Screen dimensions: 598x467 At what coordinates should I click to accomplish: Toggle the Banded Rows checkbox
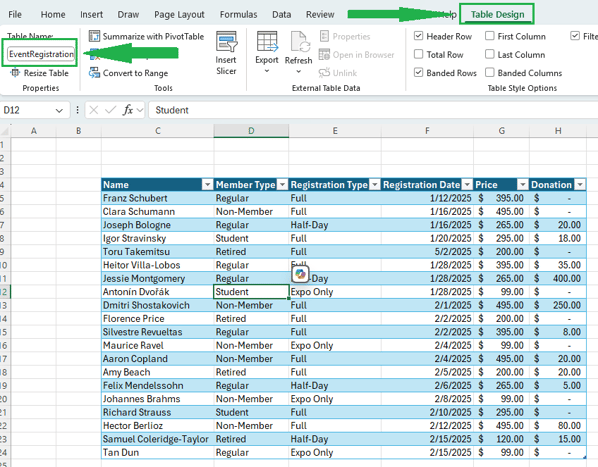coord(418,72)
